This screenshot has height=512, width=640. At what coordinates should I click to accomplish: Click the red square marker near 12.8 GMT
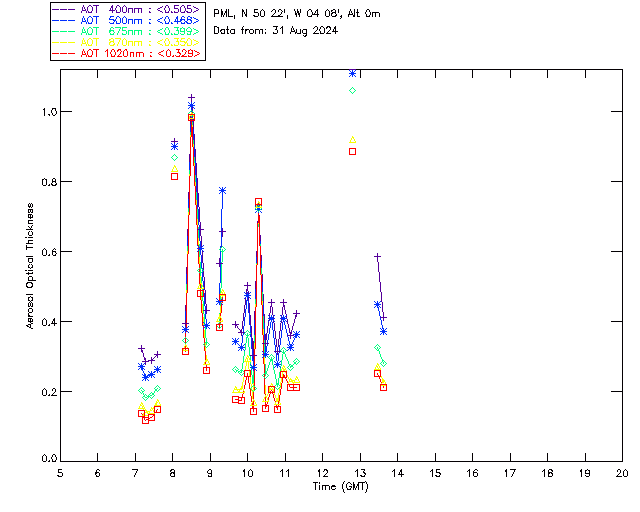[353, 151]
